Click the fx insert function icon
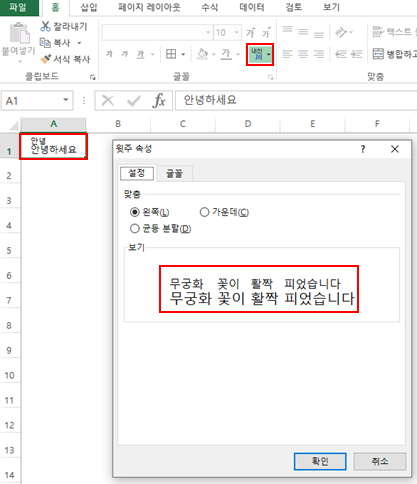Viewport: 417px width, 484px height. tap(159, 100)
